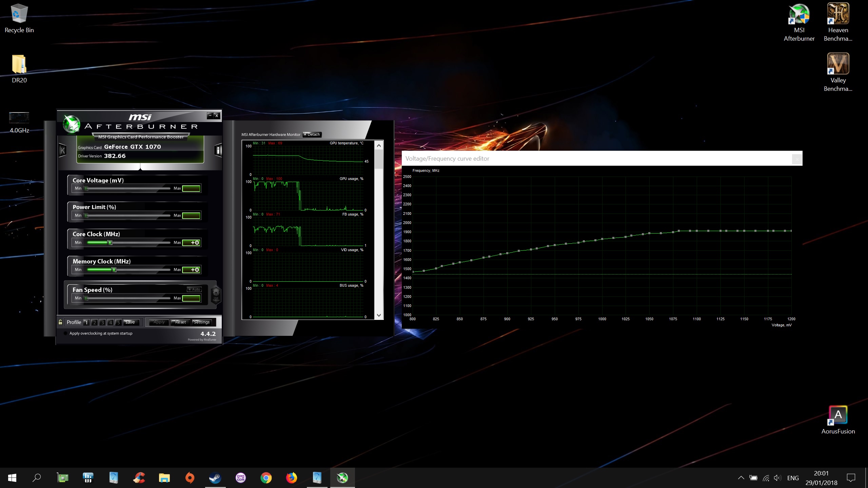Click the Fan Speed slider track
The image size is (868, 488).
click(x=128, y=298)
